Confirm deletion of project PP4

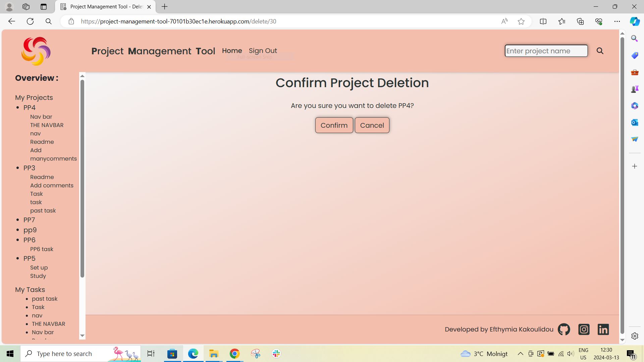pyautogui.click(x=334, y=125)
